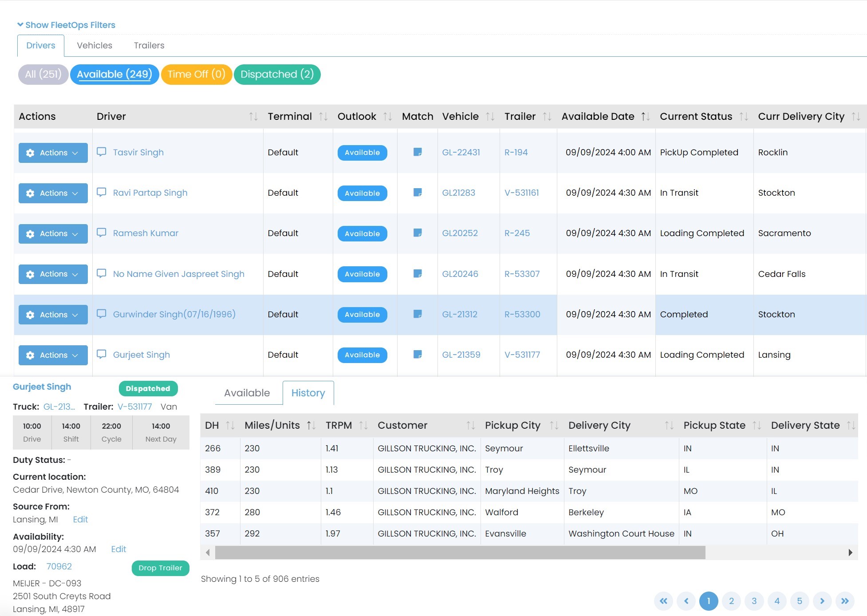Go to history page 3
Screen dimensions: 867x616
pyautogui.click(x=754, y=601)
